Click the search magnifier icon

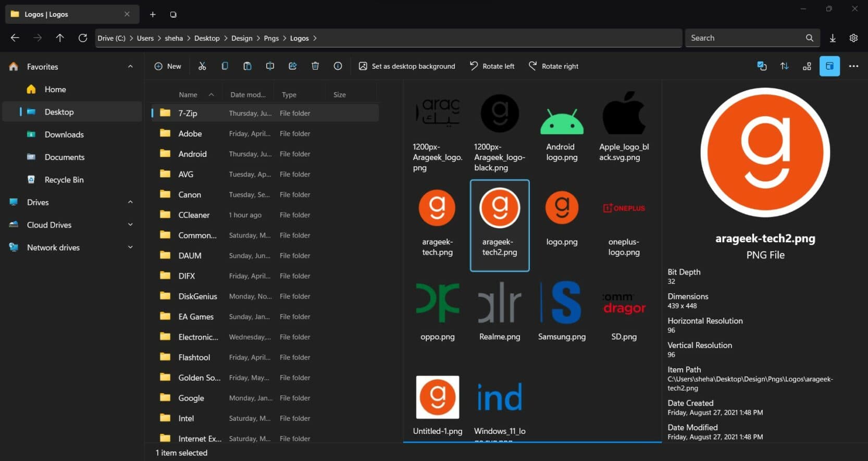[x=810, y=38]
